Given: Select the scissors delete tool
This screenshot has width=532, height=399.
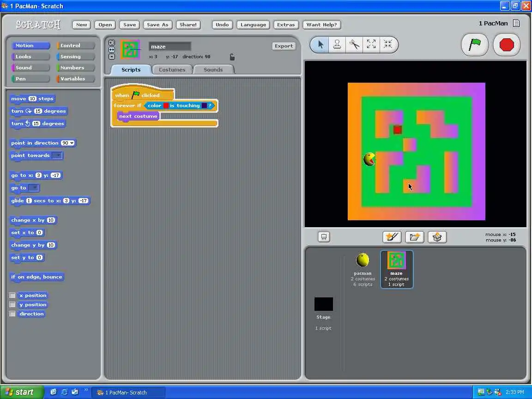Looking at the screenshot, I should tap(354, 44).
